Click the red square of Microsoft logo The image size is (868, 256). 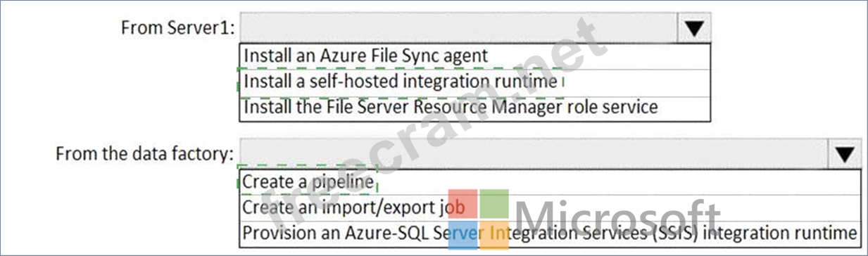click(463, 203)
